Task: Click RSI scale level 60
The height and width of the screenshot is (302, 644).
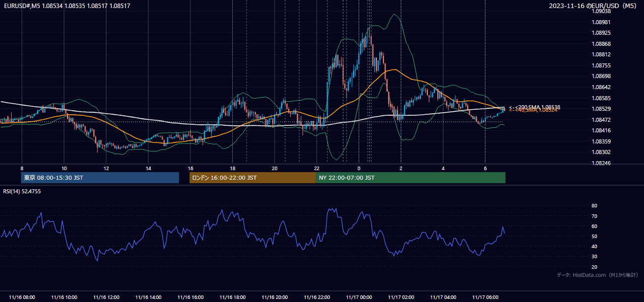Action: pyautogui.click(x=595, y=226)
